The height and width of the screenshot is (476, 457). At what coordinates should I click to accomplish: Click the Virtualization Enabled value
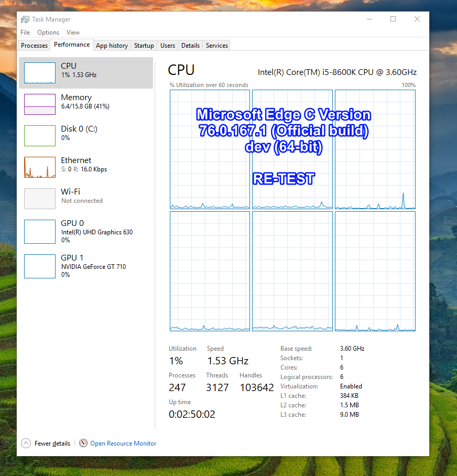tap(351, 386)
